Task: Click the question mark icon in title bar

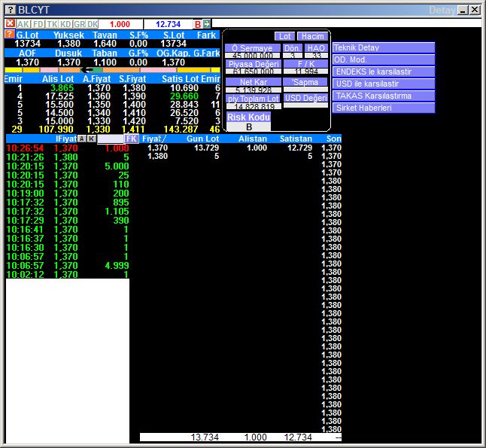Action: click(11, 10)
